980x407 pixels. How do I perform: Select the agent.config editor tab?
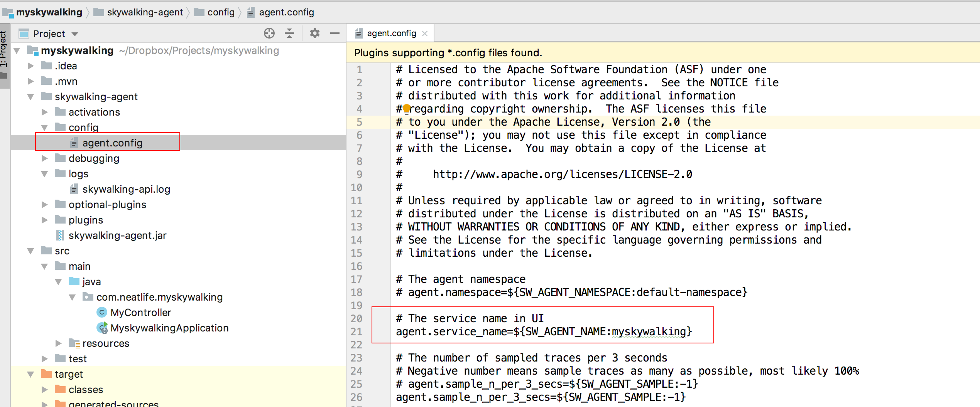coord(391,34)
